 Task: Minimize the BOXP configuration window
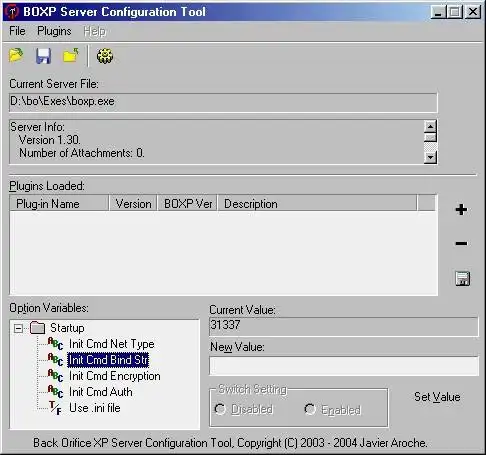[438, 12]
